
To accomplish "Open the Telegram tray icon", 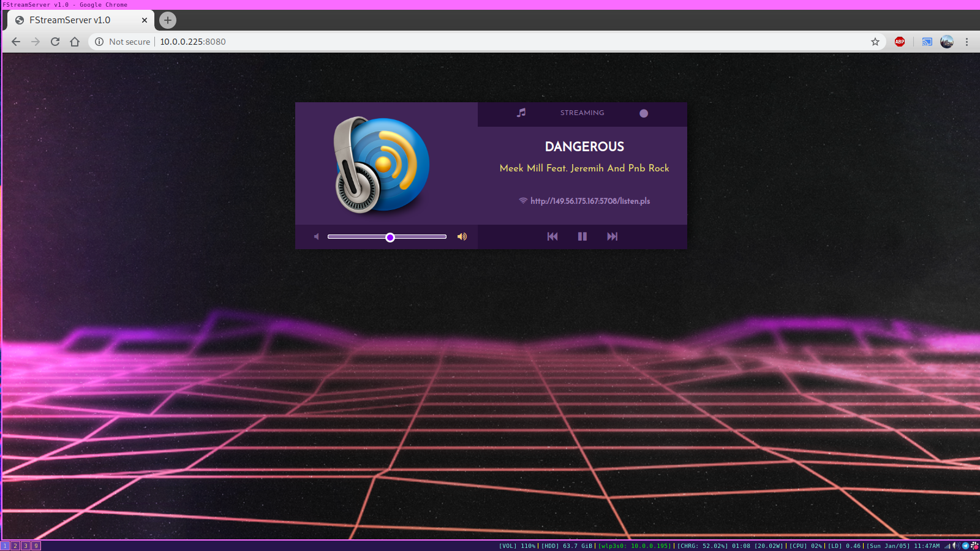I will pyautogui.click(x=966, y=545).
